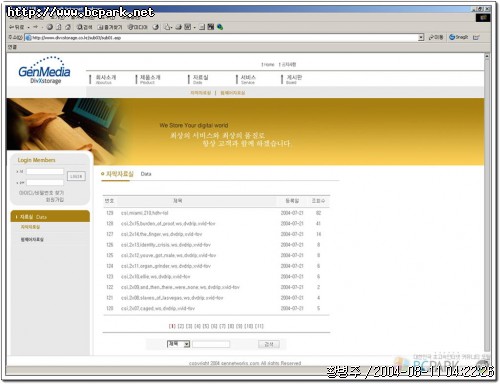The image size is (500, 384).
Task: Click the Mail icon in browser toolbar
Action: 168,27
